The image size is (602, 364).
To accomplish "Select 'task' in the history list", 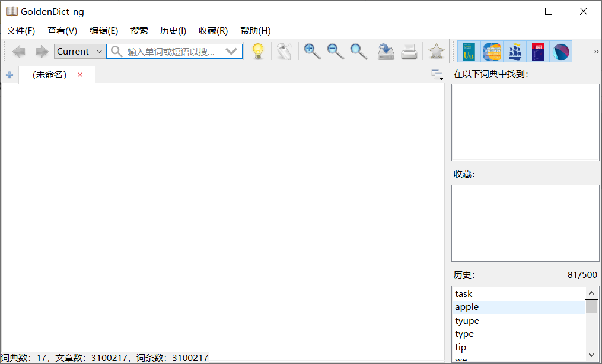I will pos(519,294).
